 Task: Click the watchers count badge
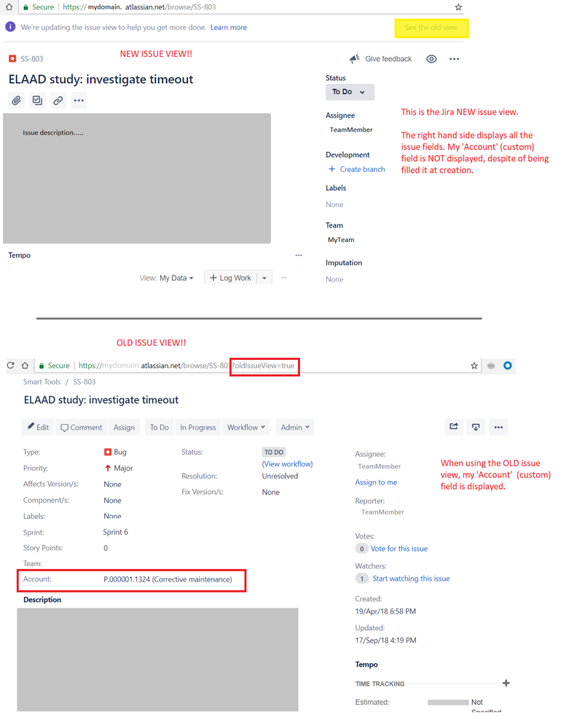click(x=362, y=579)
